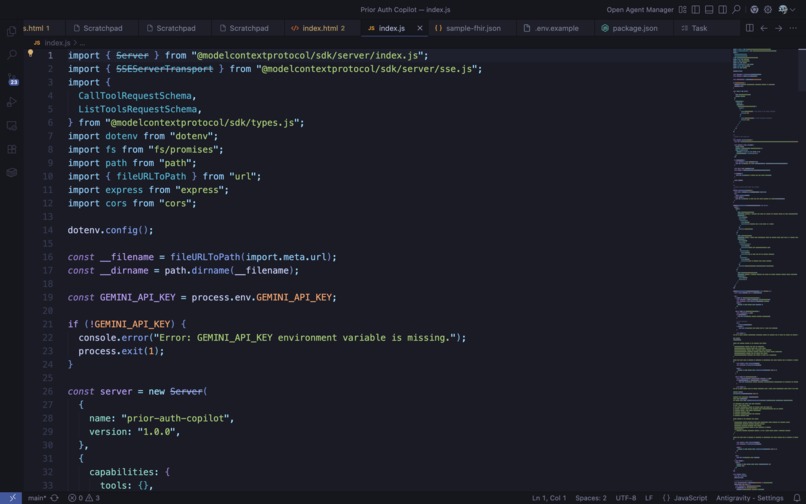Screen dimensions: 806x504
Task: Click the browser icon in title bar
Action: 754,10
